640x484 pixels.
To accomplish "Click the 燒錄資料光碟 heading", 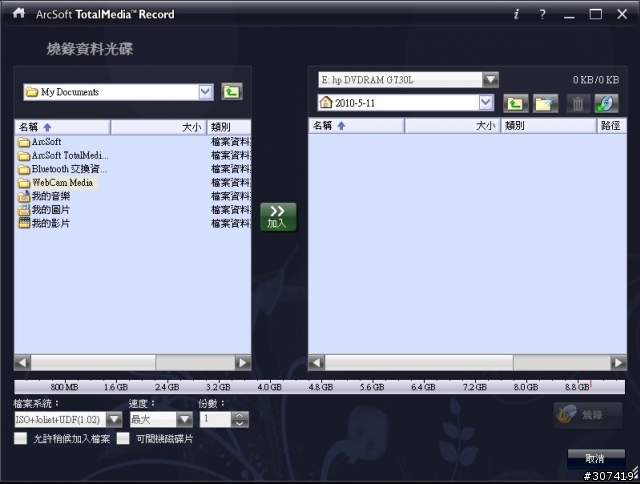I will (90, 49).
